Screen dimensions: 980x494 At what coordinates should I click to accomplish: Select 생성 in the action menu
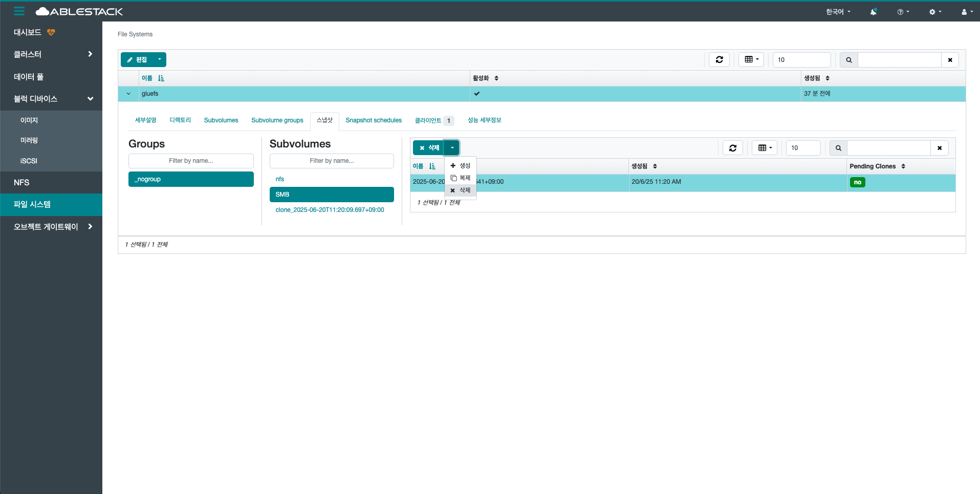pos(461,166)
